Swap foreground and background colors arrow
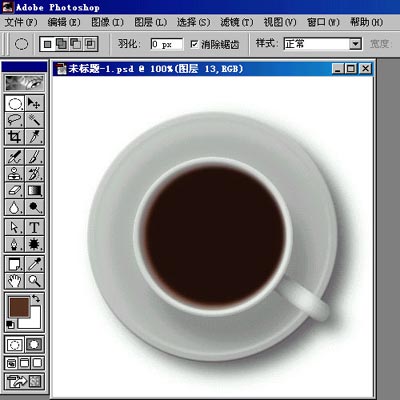Viewport: 400px width, 400px height. tap(36, 298)
